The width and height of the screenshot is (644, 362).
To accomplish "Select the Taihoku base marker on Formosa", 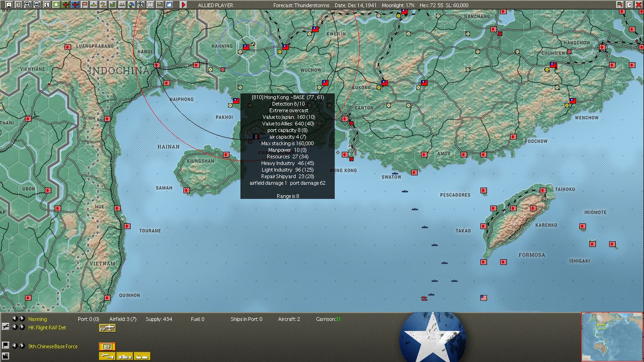I will [x=543, y=191].
